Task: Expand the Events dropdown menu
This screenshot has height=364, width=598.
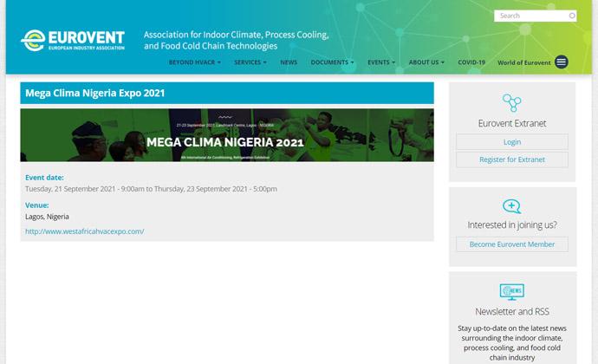Action: pyautogui.click(x=380, y=62)
